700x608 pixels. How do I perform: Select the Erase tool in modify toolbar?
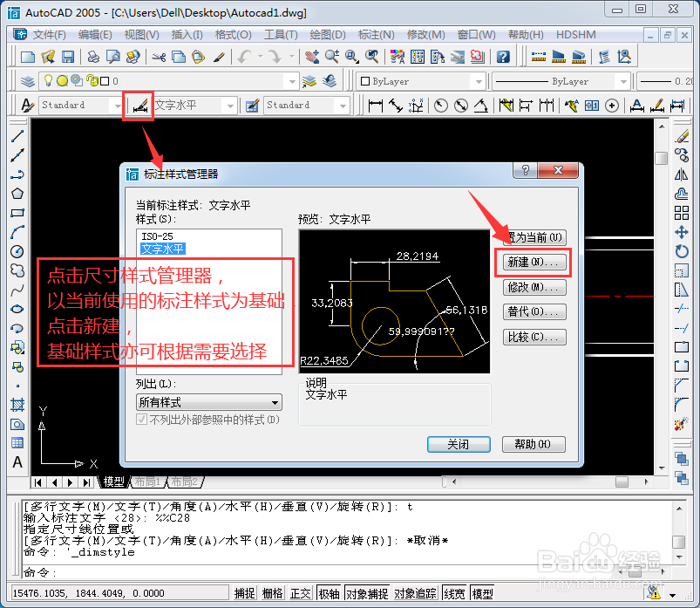tap(681, 136)
